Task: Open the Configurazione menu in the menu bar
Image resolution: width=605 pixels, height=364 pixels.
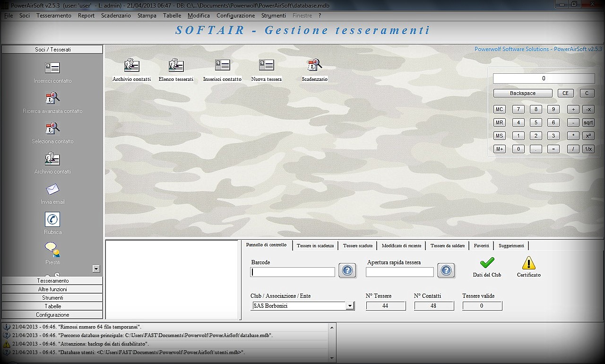Action: click(x=236, y=16)
